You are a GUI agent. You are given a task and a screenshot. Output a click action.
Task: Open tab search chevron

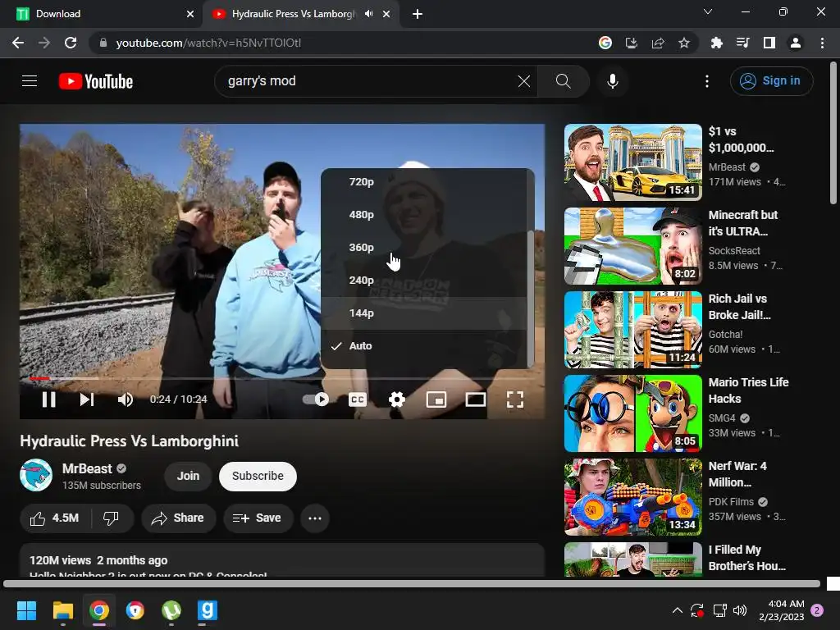coord(708,11)
